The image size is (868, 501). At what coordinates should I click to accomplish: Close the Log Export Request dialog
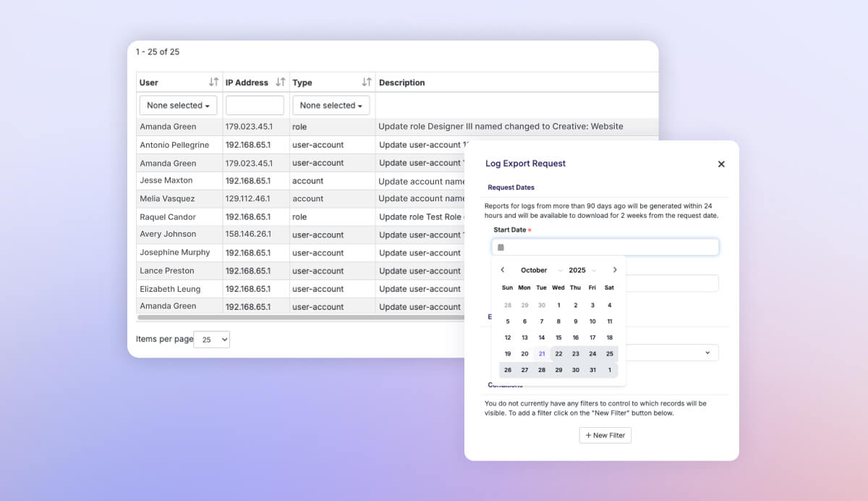(x=720, y=164)
